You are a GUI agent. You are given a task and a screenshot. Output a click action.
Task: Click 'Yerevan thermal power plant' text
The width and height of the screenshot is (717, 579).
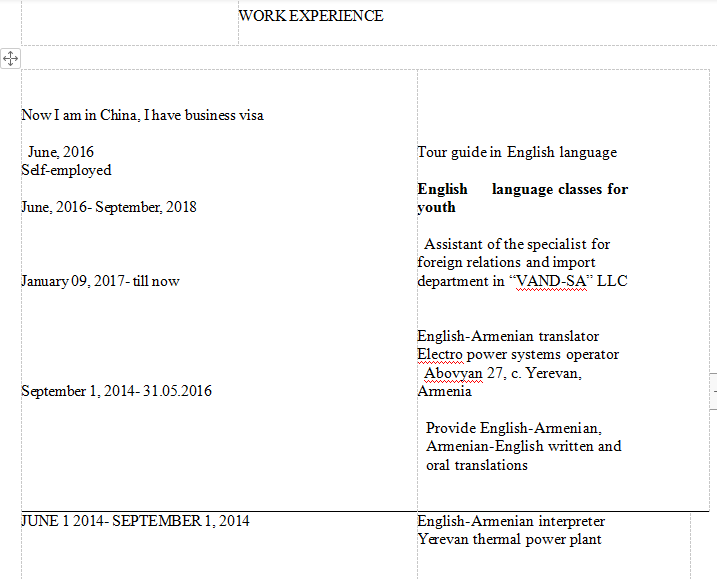click(509, 539)
